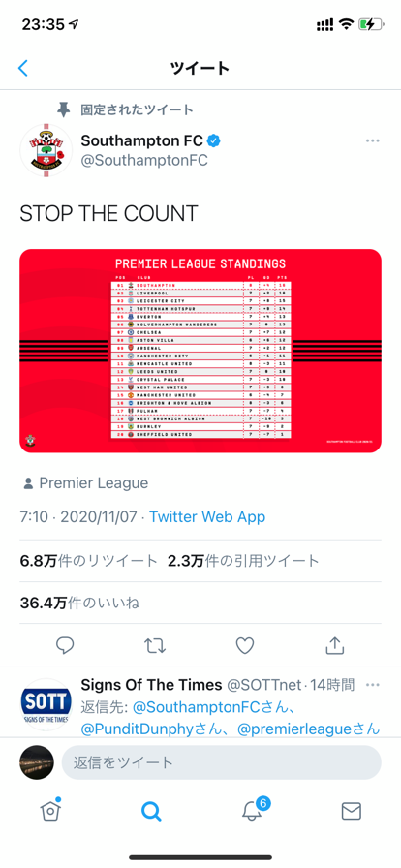Tap the share upload icon
The height and width of the screenshot is (868, 401).
click(x=335, y=645)
